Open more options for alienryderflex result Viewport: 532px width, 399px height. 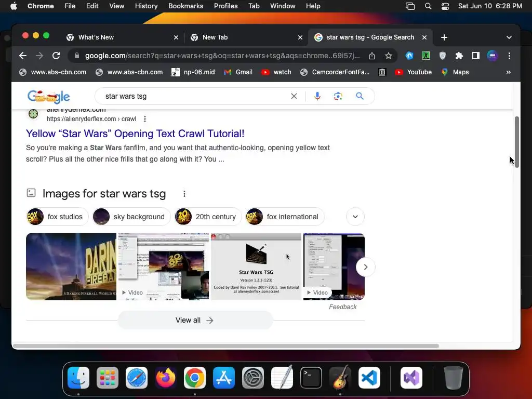pyautogui.click(x=145, y=119)
